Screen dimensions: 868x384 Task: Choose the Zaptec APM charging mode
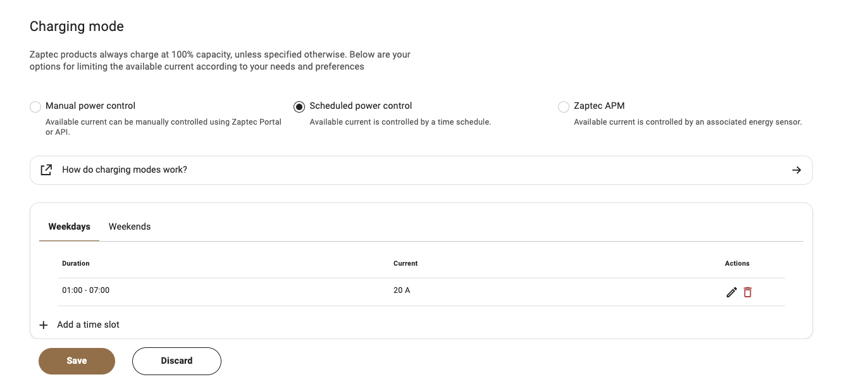click(x=563, y=107)
